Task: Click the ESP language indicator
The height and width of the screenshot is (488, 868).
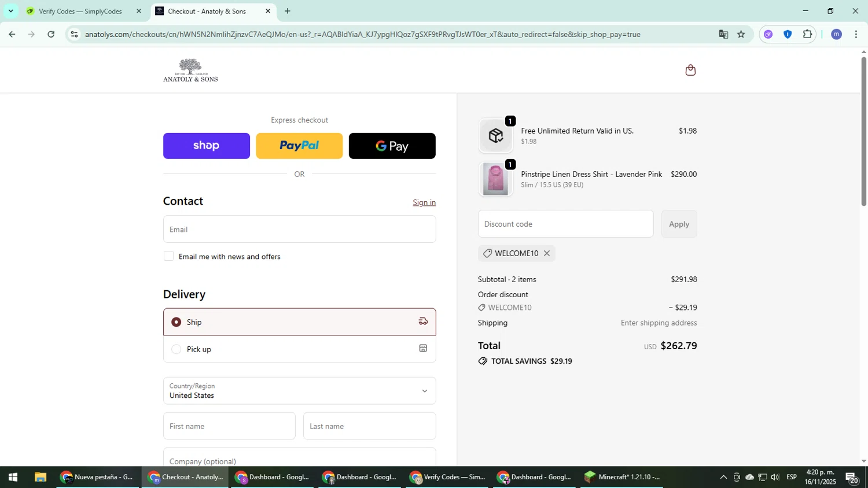Action: pos(791,477)
